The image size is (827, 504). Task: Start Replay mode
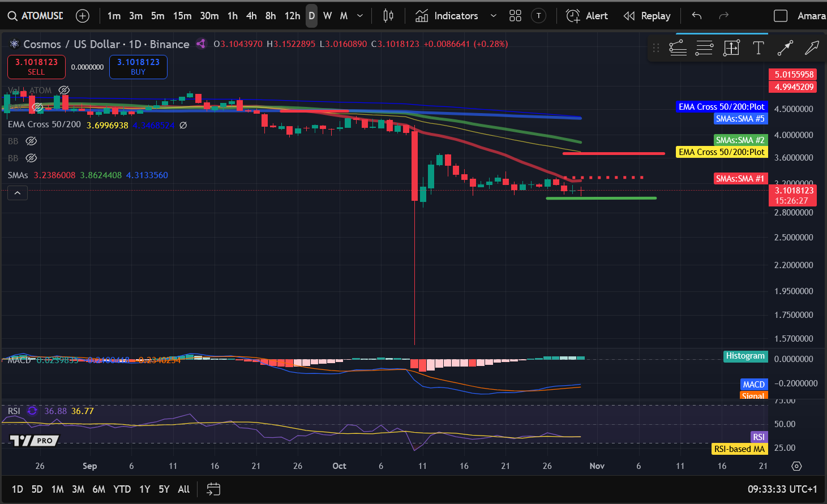click(647, 15)
